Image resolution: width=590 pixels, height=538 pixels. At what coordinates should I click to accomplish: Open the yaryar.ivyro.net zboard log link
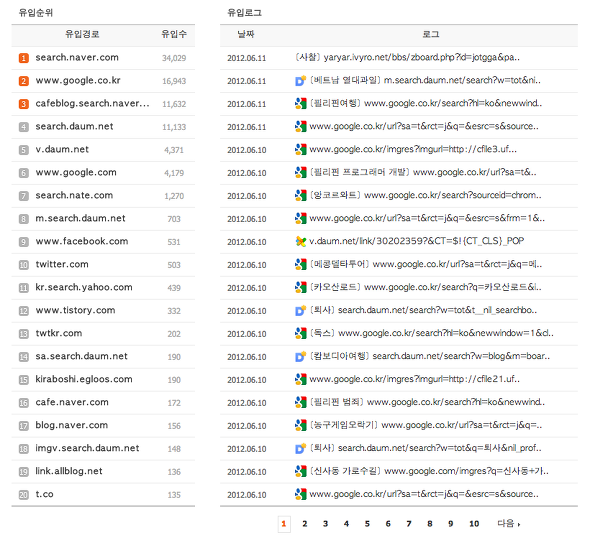tap(408, 58)
